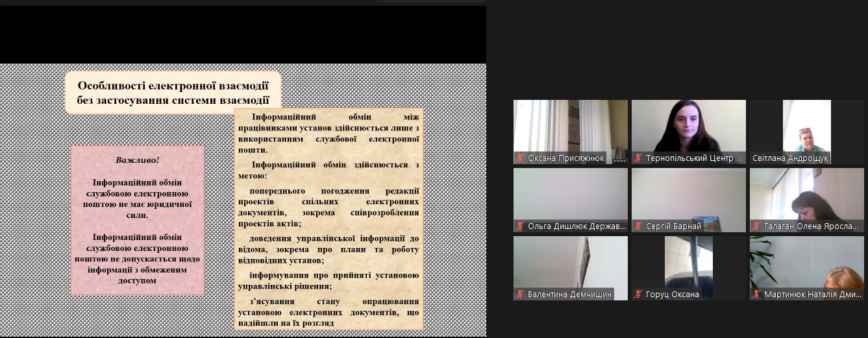Select Сергій Барнай's video tile
This screenshot has width=868, height=338.
pyautogui.click(x=689, y=200)
